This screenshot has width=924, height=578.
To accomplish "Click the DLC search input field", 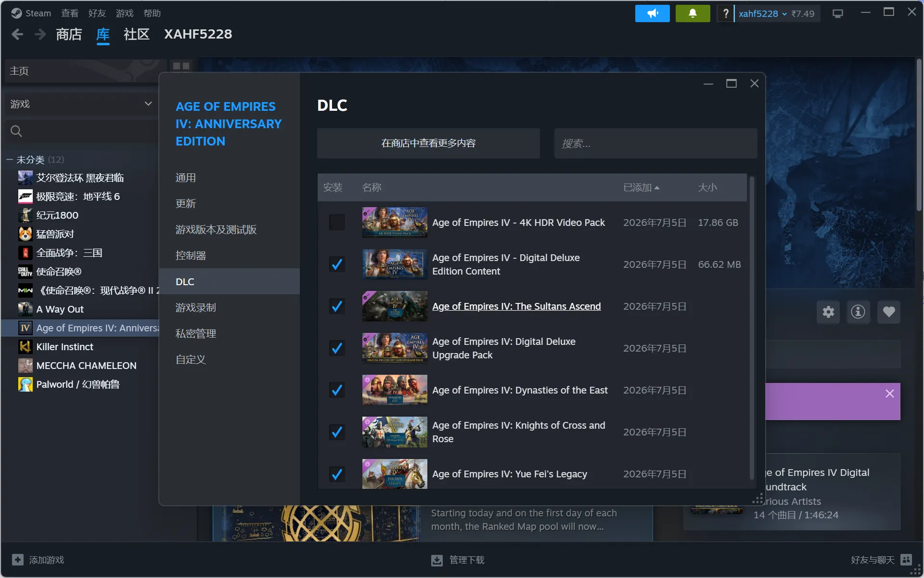I will point(655,143).
